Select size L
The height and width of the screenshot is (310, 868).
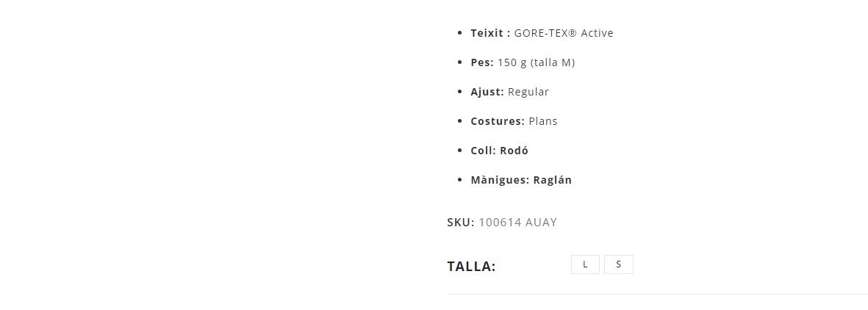[585, 264]
